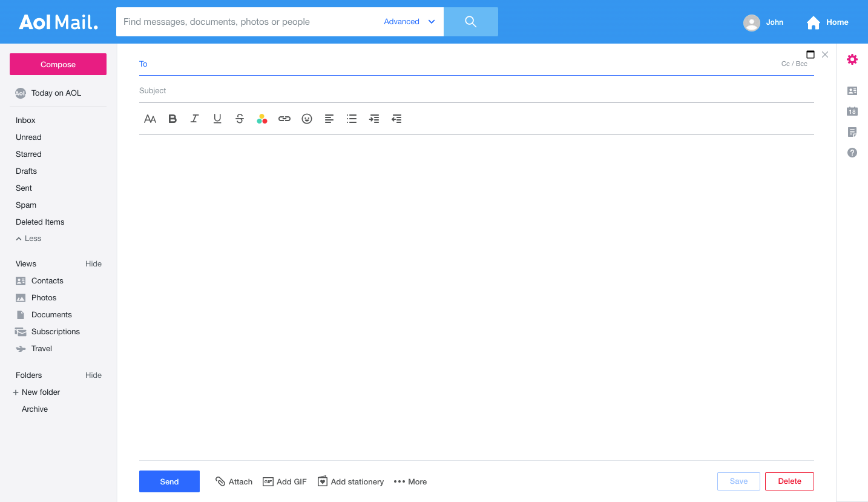Open notepad icon in right rail
Viewport: 868px width, 502px height.
pos(852,132)
